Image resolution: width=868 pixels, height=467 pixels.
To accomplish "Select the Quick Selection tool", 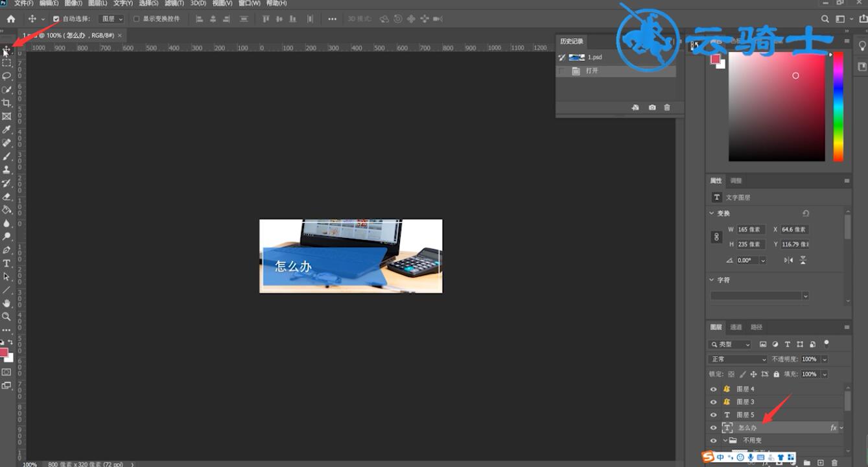I will coord(6,90).
